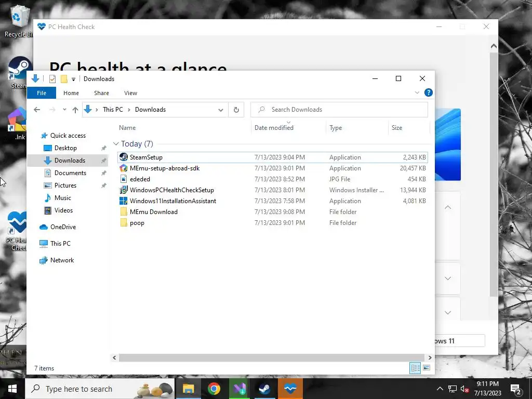Select OneDrive in navigation pane
The width and height of the screenshot is (532, 399).
(63, 227)
